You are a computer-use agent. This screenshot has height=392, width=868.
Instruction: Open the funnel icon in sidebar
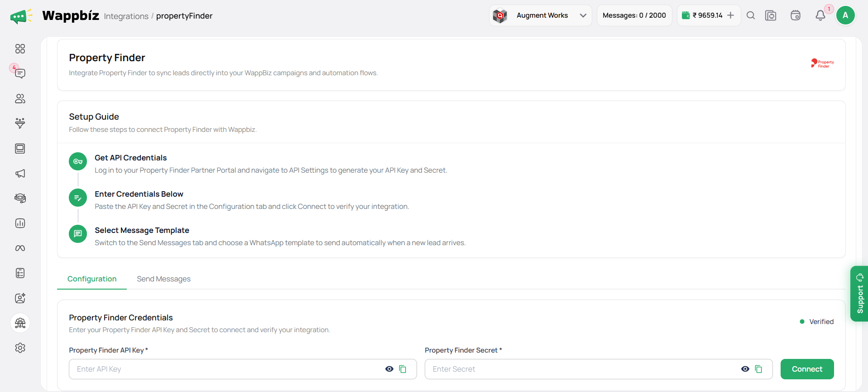[20, 123]
